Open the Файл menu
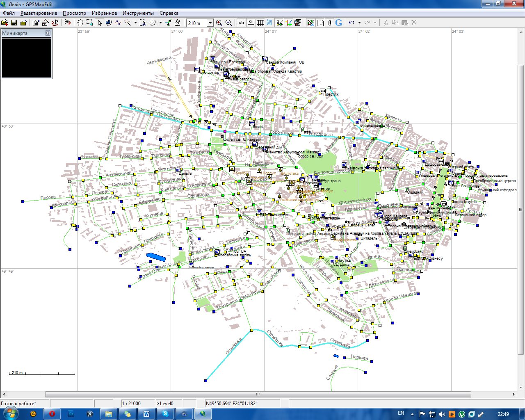The height and width of the screenshot is (420, 525). pos(9,13)
